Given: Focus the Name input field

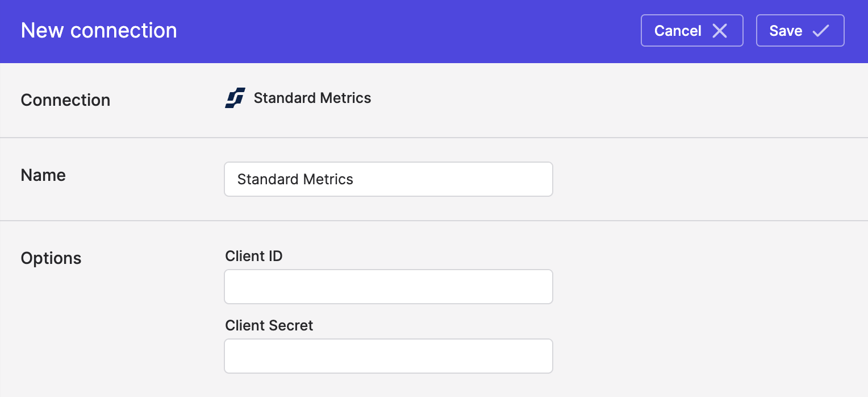Looking at the screenshot, I should (389, 179).
